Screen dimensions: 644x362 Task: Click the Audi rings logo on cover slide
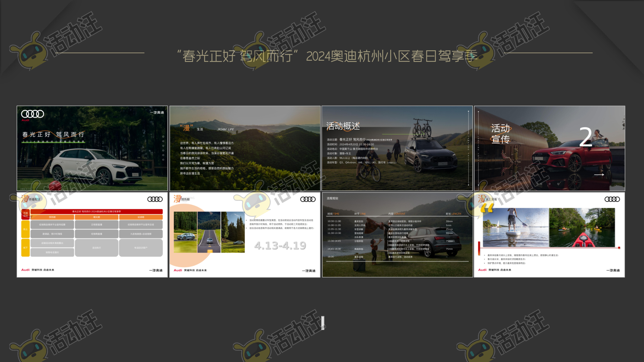pyautogui.click(x=32, y=114)
